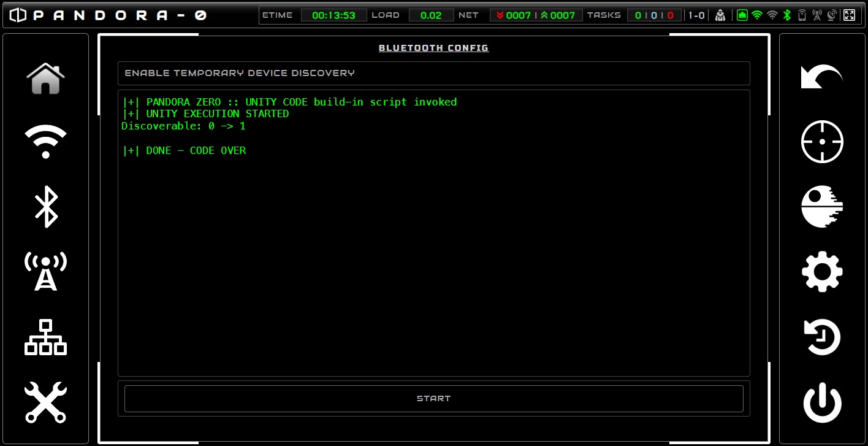Click the green Bluetooth status indicator
868x446 pixels.
point(788,15)
